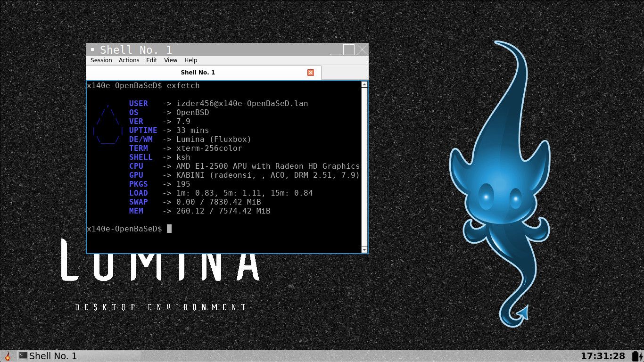Viewport: 644px width, 362px height.
Task: Open the Help menu
Action: pyautogui.click(x=191, y=60)
